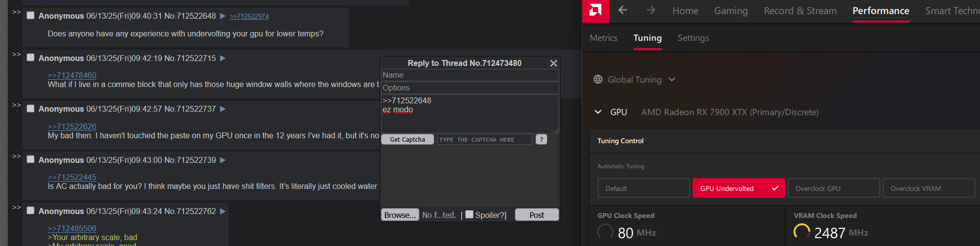Hide post 712522762 using its >> marker

(x=16, y=208)
